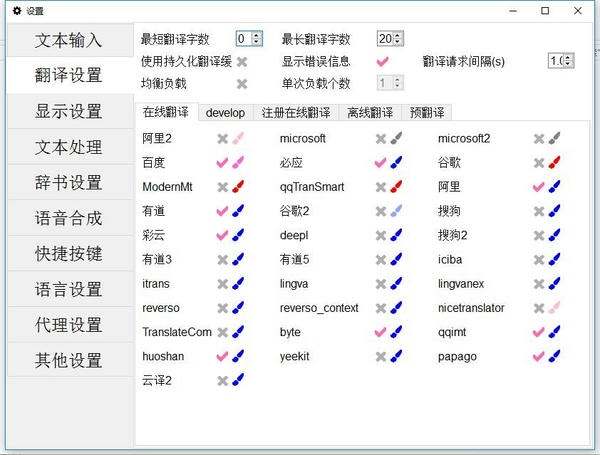This screenshot has height=455, width=600.
Task: Enable the 均衡负载 toggle
Action: tap(242, 84)
